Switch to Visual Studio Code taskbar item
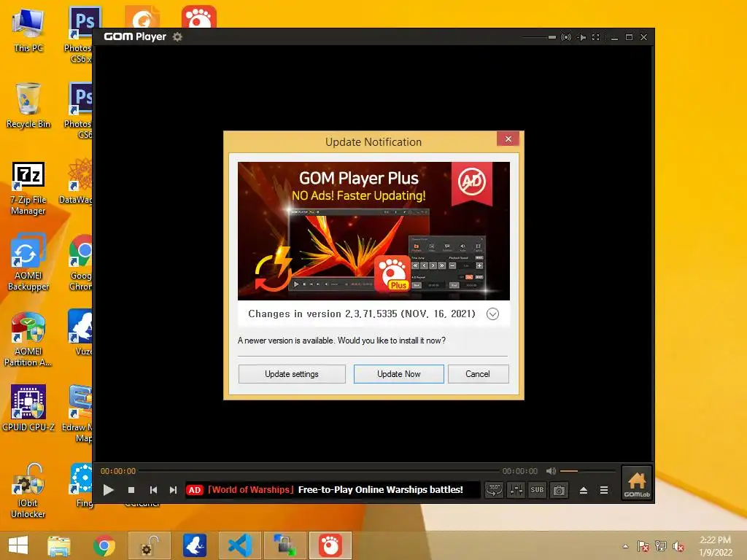The width and height of the screenshot is (747, 560). click(x=240, y=545)
